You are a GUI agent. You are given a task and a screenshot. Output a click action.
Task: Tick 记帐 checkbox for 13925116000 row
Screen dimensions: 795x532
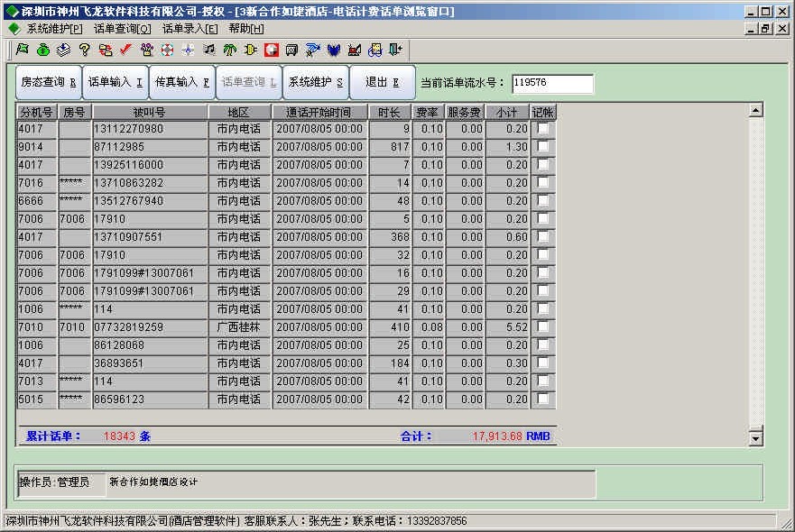point(543,165)
